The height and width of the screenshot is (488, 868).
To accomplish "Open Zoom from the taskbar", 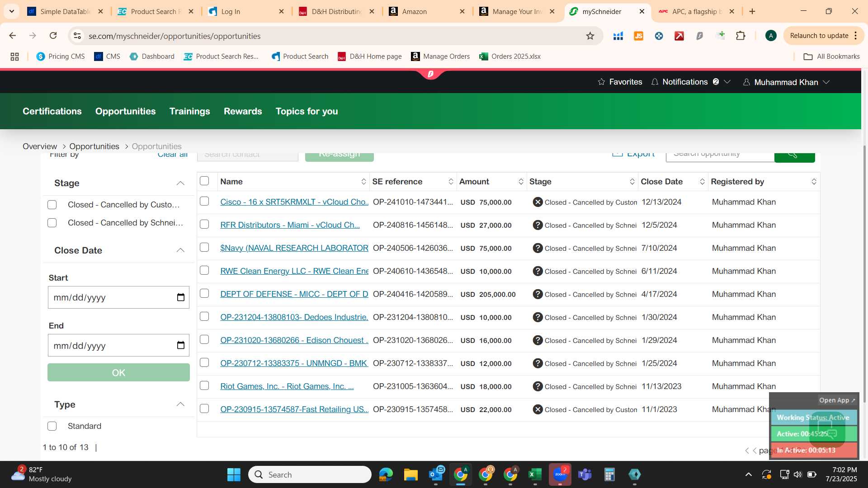I will (560, 474).
